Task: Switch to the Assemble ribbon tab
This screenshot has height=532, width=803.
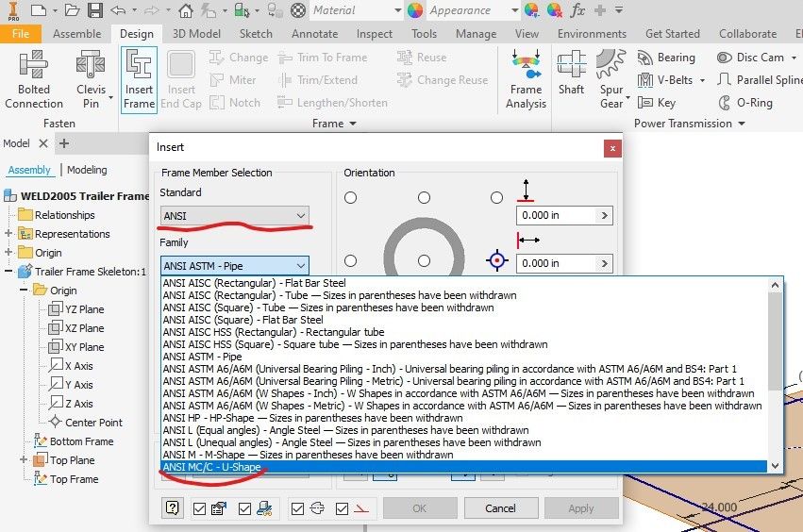Action: tap(76, 34)
